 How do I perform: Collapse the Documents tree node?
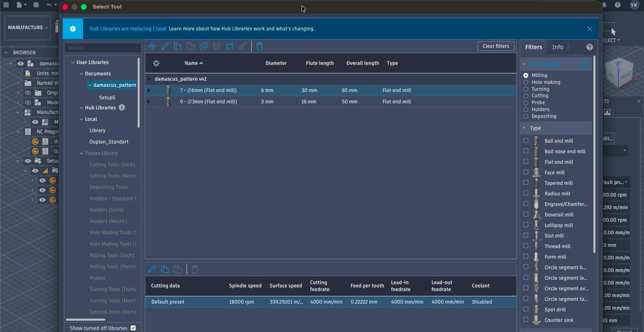pos(81,74)
